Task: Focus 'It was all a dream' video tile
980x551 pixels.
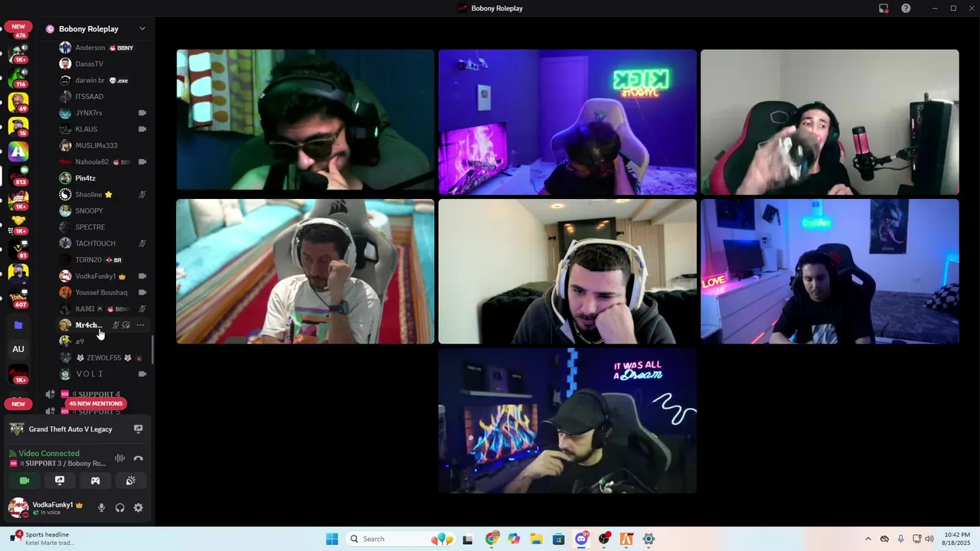Action: point(567,420)
